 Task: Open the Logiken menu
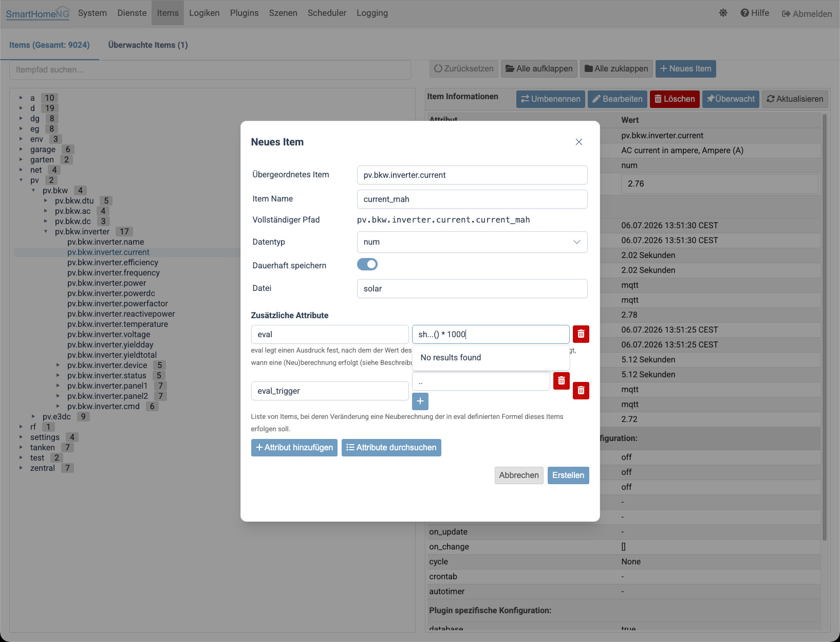pyautogui.click(x=204, y=13)
